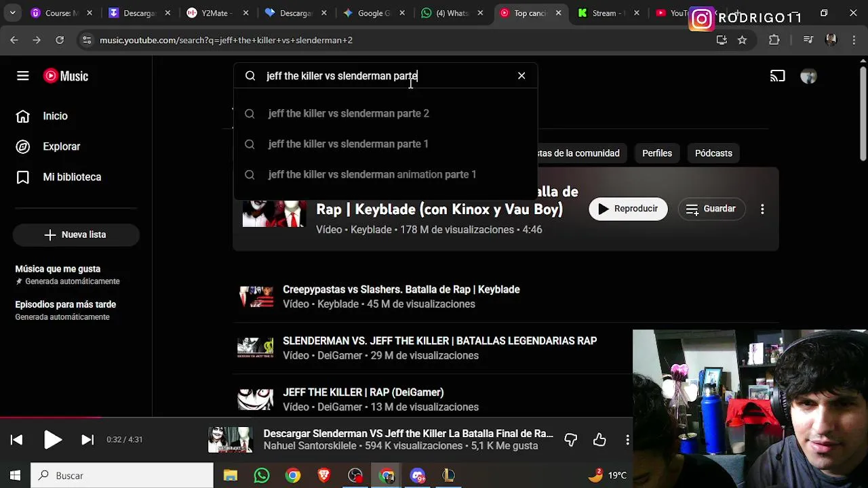Open 'Creepypastas vs Slashers' result
This screenshot has width=868, height=488.
[401, 289]
